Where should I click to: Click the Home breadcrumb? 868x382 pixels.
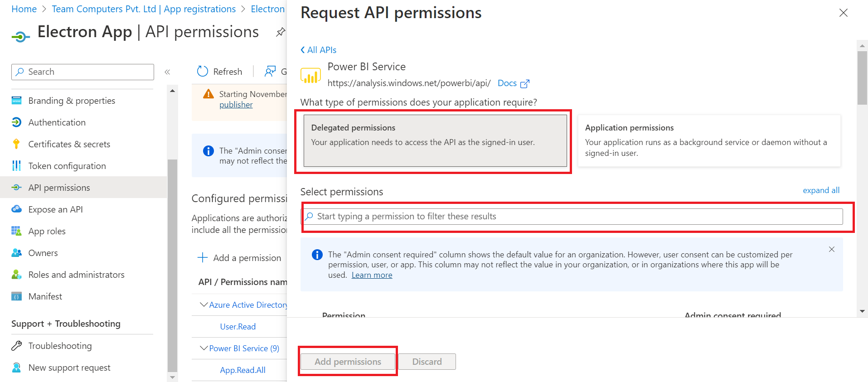(x=24, y=9)
